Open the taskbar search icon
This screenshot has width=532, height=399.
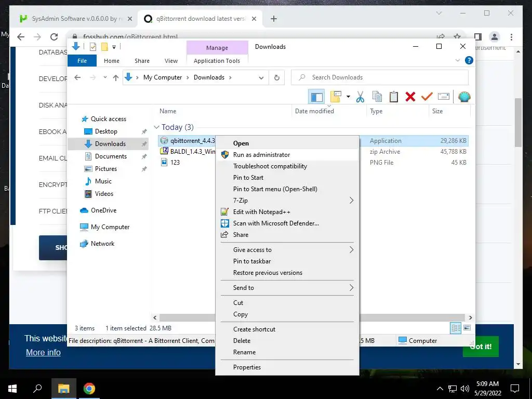click(37, 389)
